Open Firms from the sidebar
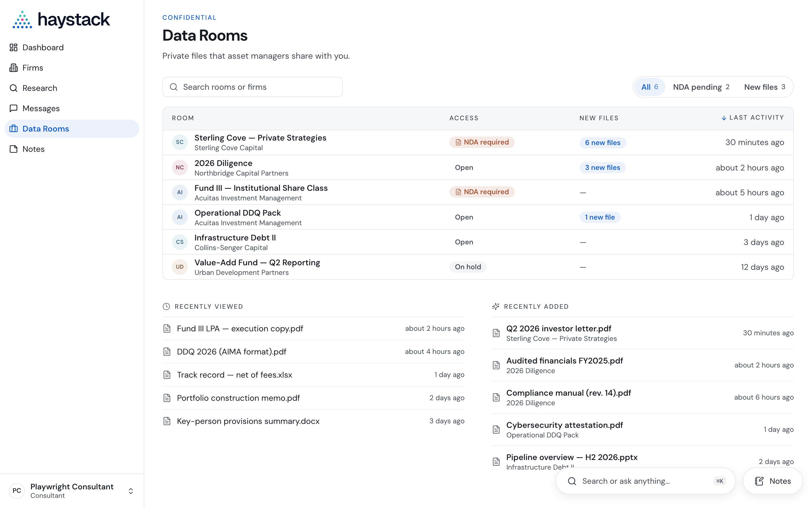 72,68
